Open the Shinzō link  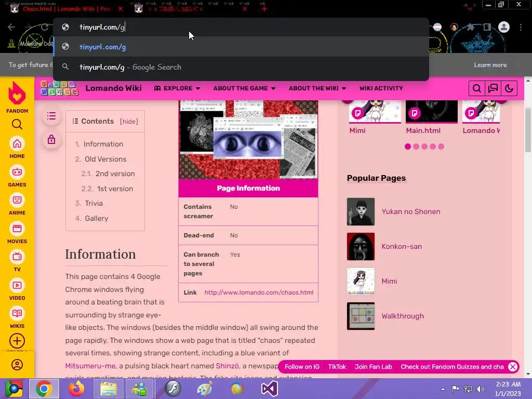pos(228,366)
